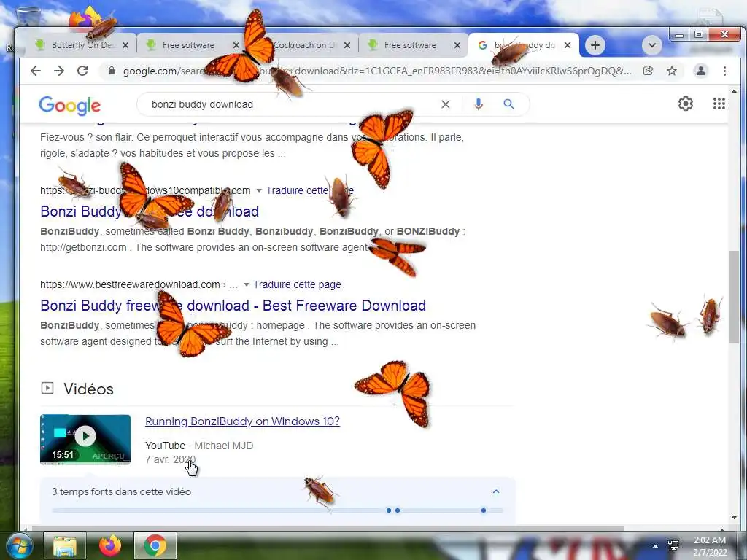Click the 'https://www.bestfreewaredownload.com' URL text

pos(130,285)
